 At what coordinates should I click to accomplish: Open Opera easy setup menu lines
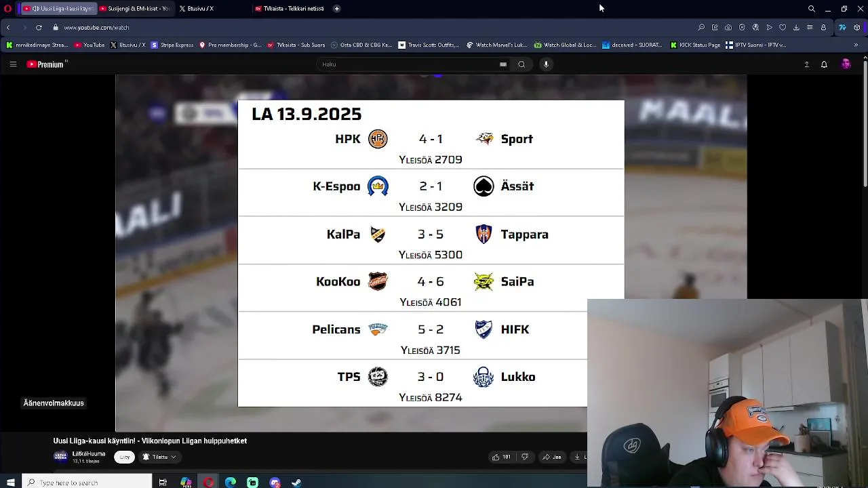click(x=810, y=28)
